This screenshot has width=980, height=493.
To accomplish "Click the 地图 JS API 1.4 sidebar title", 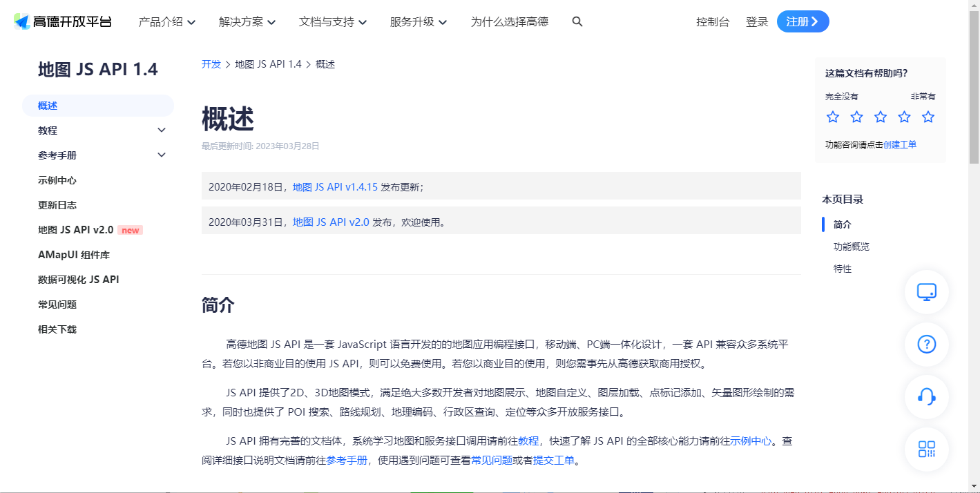I will 97,69.
